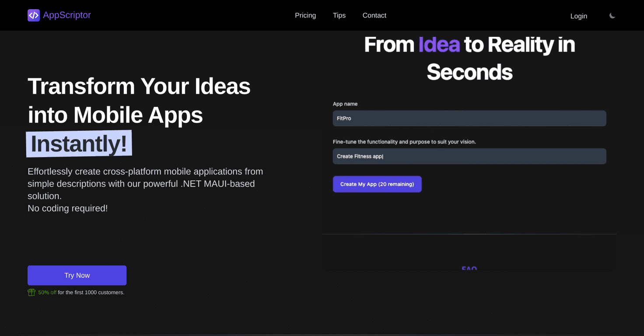
Task: Click the AppScriptor home link
Action: (x=59, y=15)
